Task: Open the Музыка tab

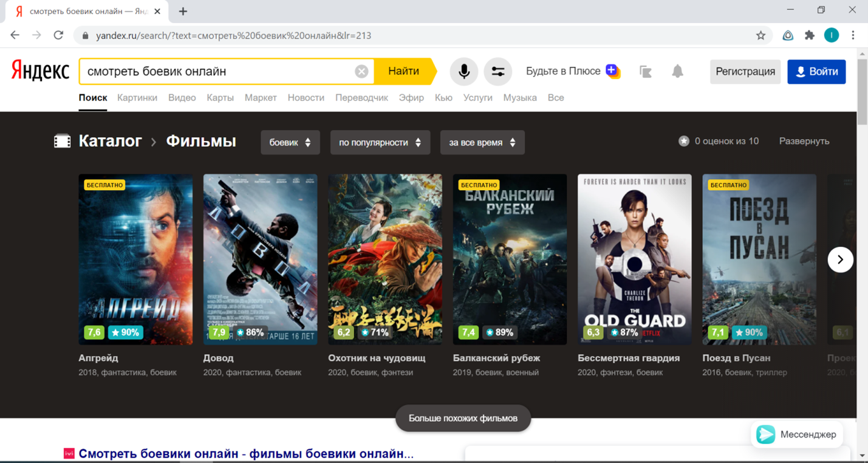Action: tap(520, 98)
